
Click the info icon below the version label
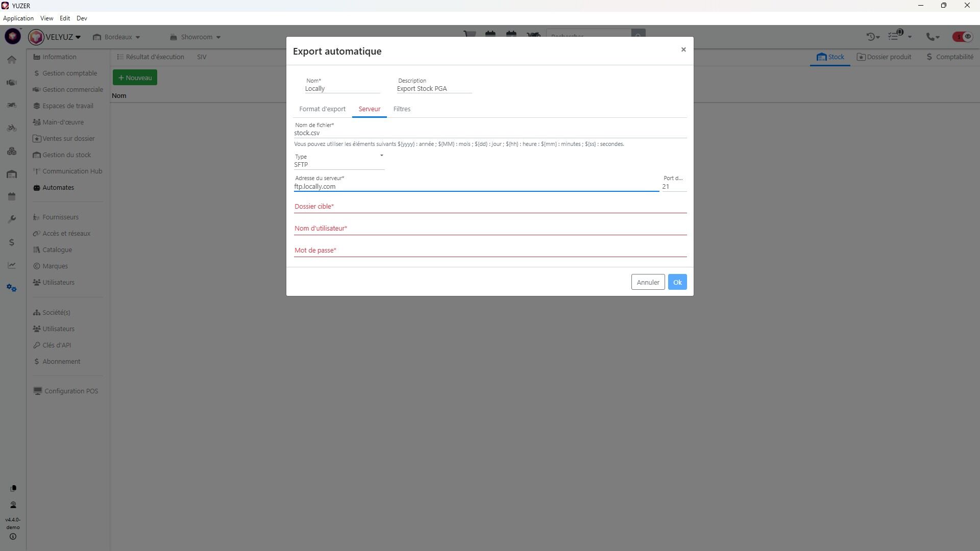[x=13, y=537]
